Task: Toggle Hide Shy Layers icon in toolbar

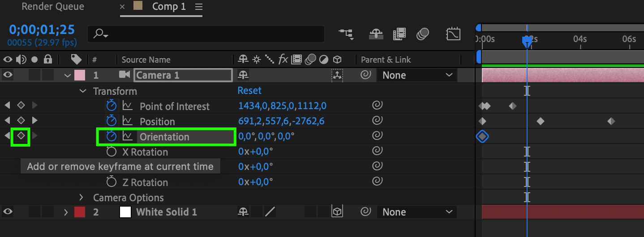Action: 375,34
